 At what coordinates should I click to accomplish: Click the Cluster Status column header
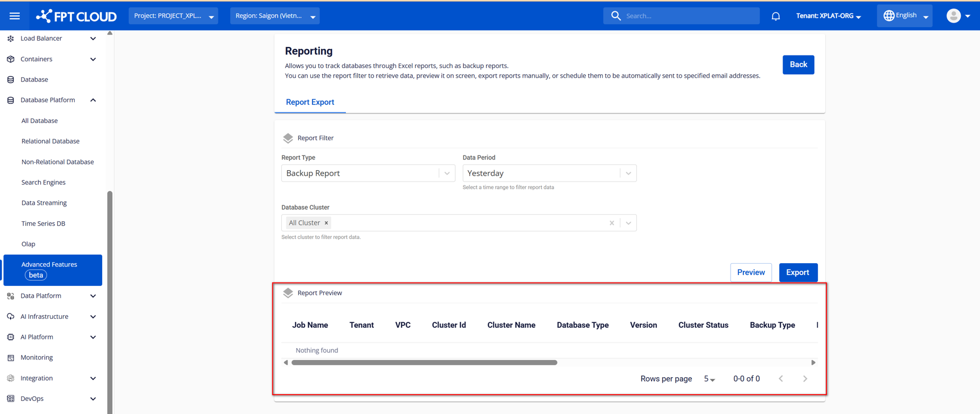click(x=703, y=325)
